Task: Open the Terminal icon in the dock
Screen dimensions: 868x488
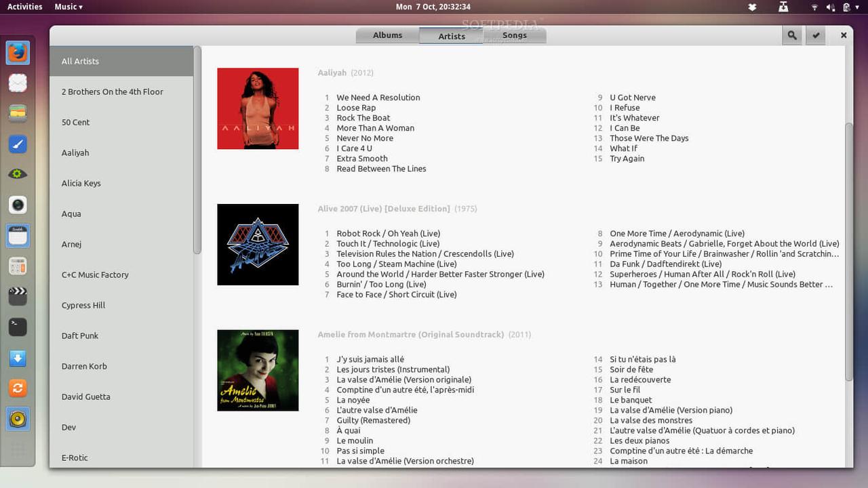Action: 18,327
